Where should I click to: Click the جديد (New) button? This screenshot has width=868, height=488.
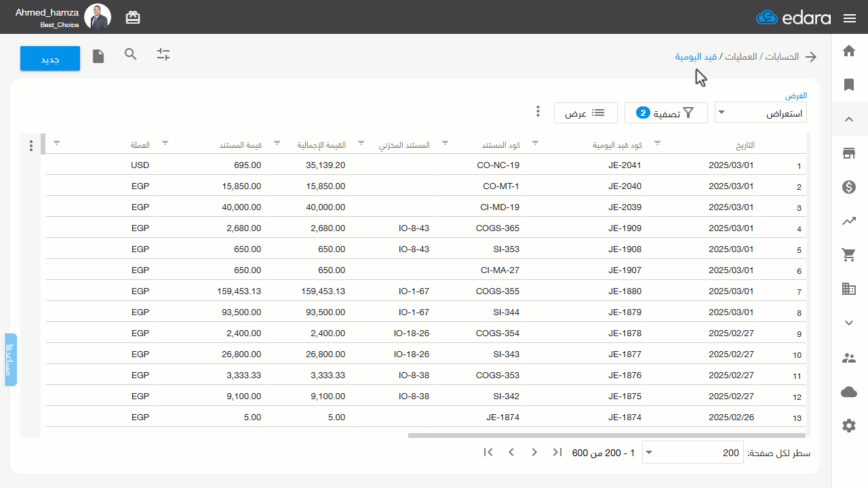pos(50,58)
